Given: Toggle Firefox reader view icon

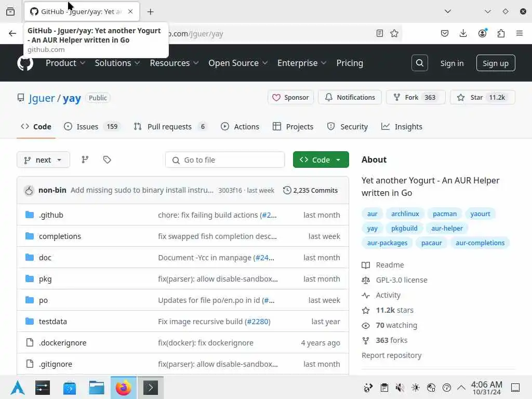Looking at the screenshot, I should (380, 33).
